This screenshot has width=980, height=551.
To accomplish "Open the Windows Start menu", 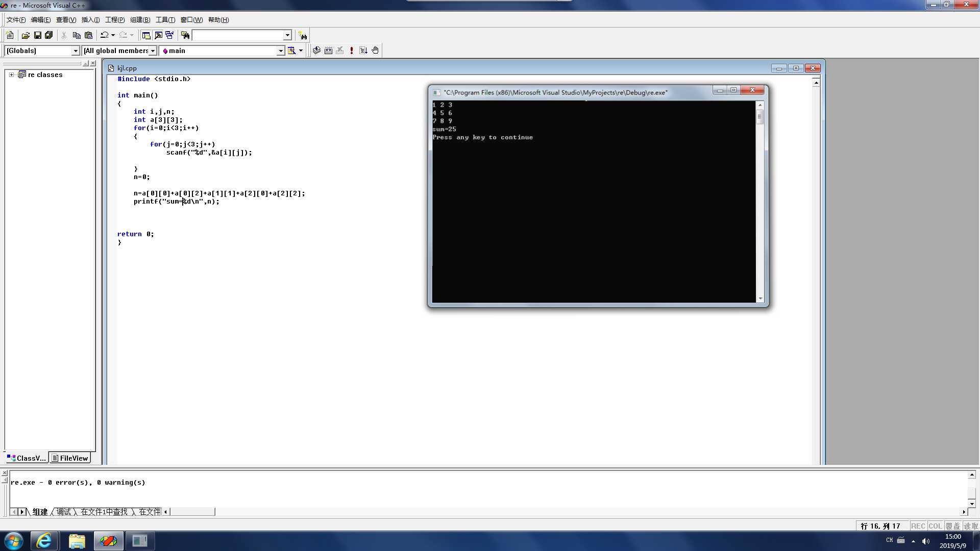I will (x=14, y=541).
